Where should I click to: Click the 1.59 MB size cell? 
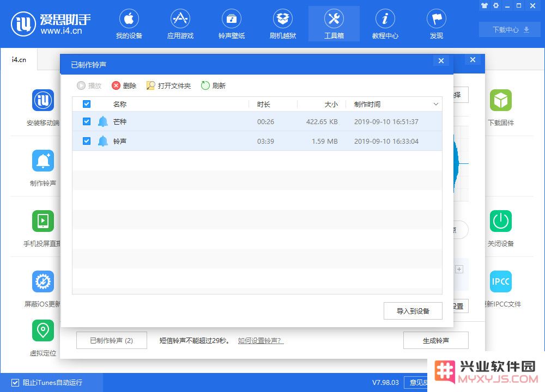325,142
